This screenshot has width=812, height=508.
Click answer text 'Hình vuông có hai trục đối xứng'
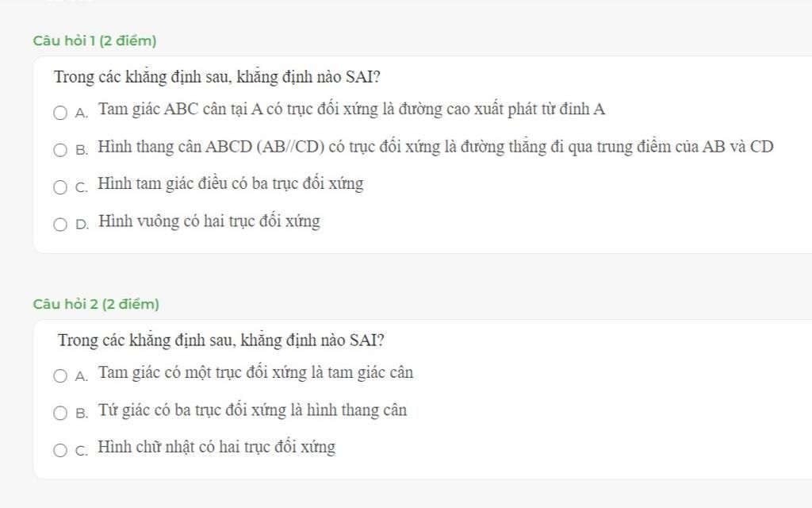(209, 221)
